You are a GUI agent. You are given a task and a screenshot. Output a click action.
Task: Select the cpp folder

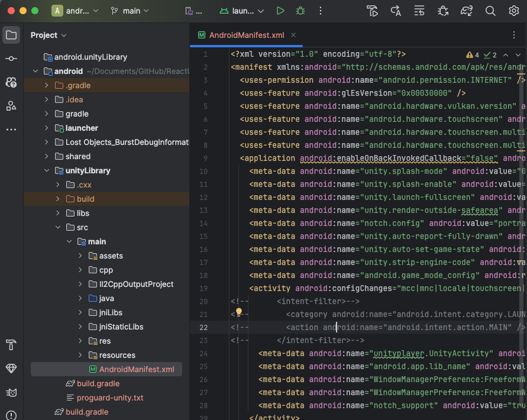[x=101, y=270]
